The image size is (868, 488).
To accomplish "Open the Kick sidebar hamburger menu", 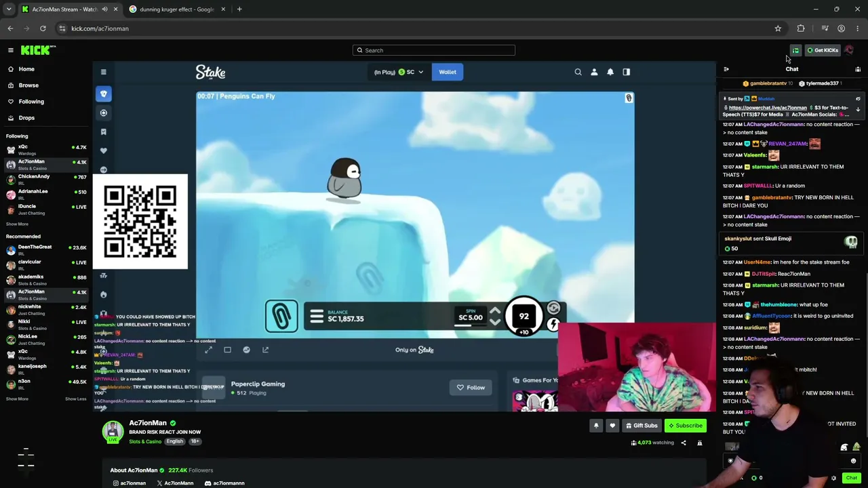I will pyautogui.click(x=11, y=50).
